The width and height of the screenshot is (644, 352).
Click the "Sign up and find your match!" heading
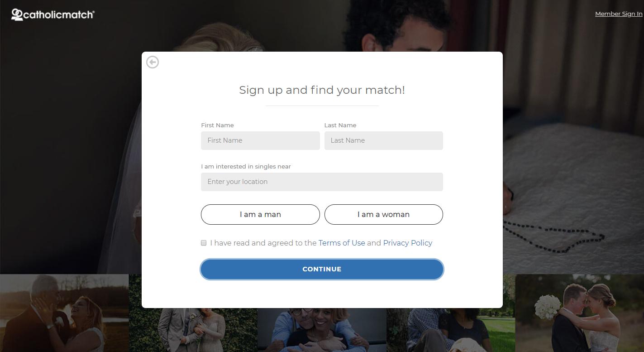pyautogui.click(x=322, y=90)
